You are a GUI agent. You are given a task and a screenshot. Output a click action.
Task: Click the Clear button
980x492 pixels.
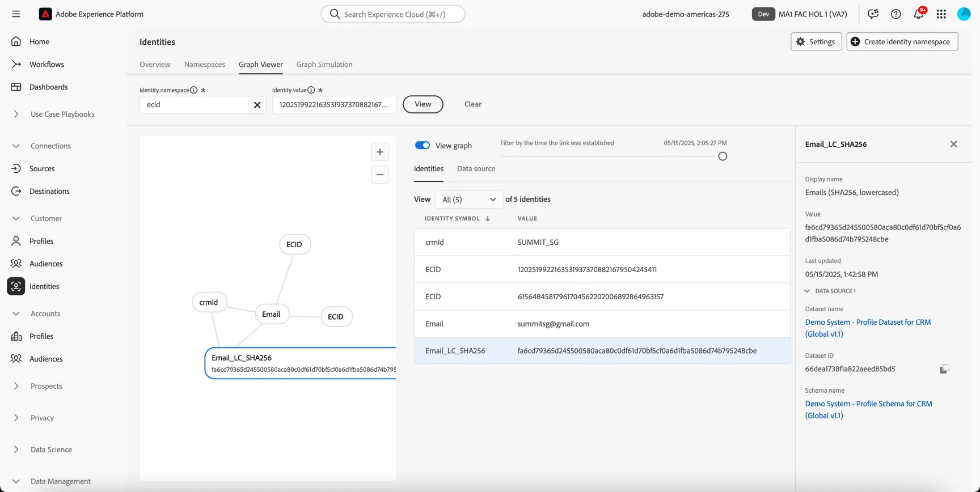tap(473, 104)
